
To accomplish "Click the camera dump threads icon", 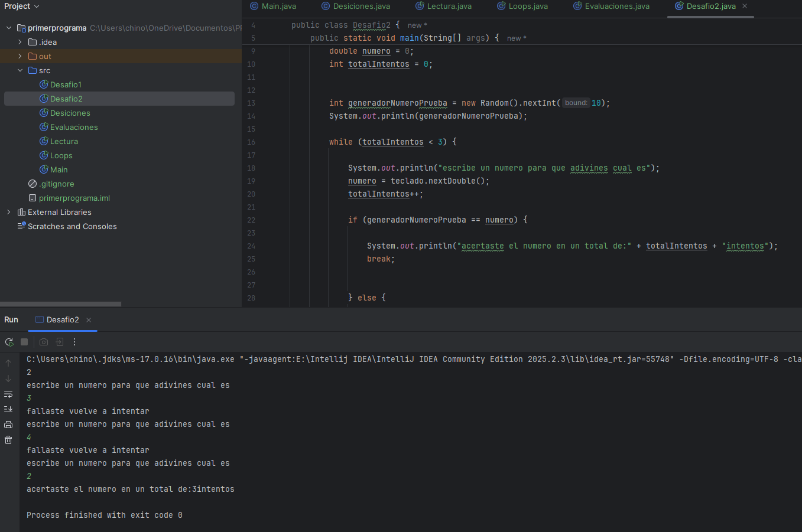I will click(44, 342).
